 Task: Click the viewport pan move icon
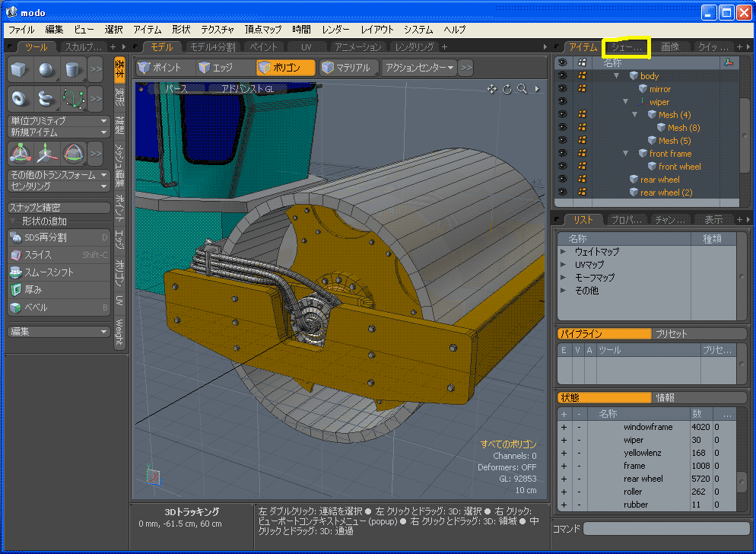pos(492,89)
